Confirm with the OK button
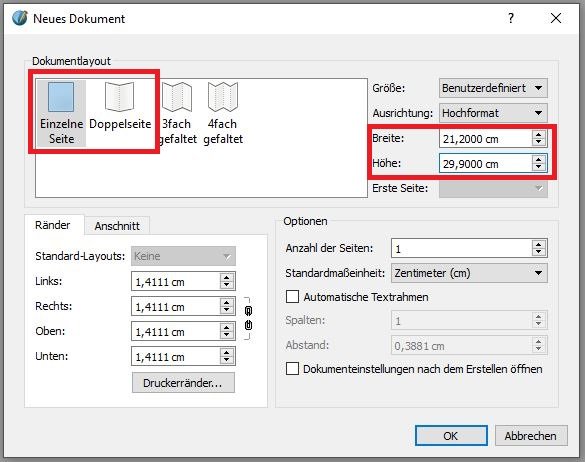The width and height of the screenshot is (585, 462). coord(451,436)
